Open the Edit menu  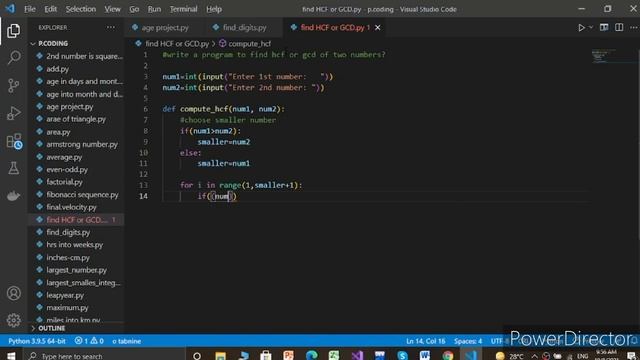pyautogui.click(x=51, y=9)
